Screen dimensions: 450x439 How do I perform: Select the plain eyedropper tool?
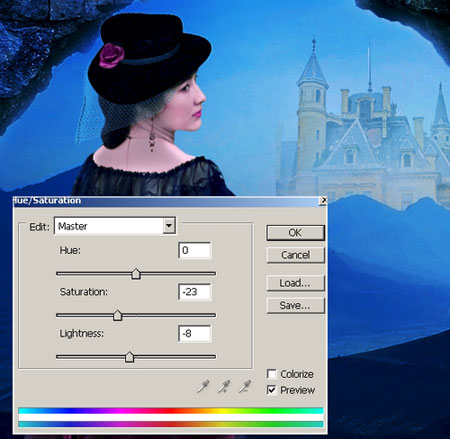pos(203,387)
